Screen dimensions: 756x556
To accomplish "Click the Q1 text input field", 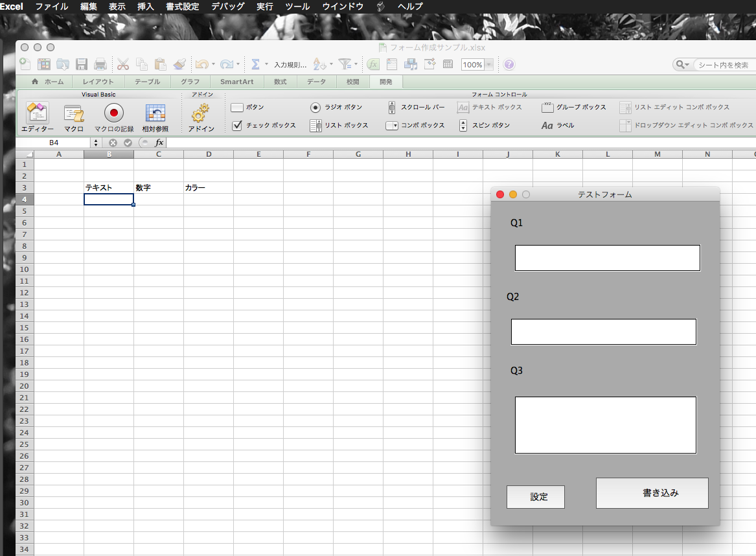I will [607, 258].
